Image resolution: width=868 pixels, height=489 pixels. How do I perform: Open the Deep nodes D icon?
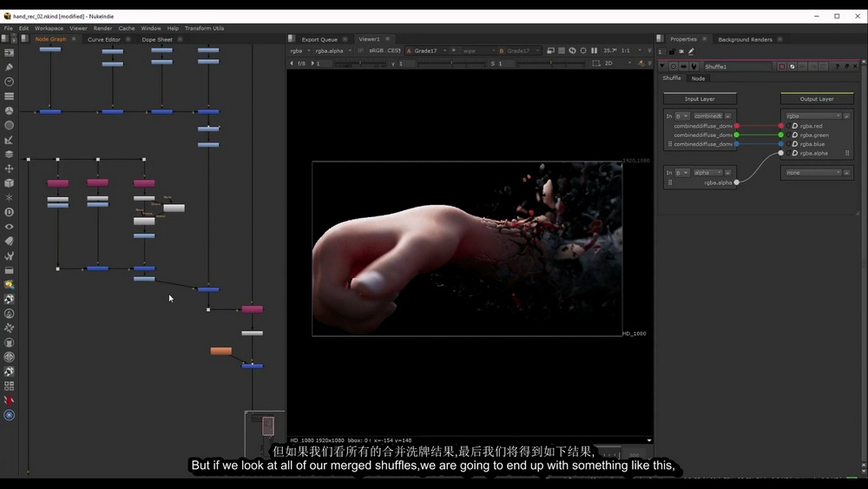pos(9,212)
